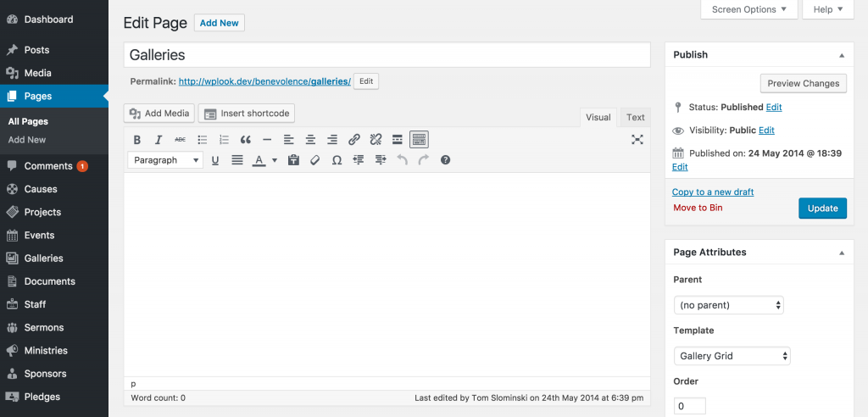The width and height of the screenshot is (868, 417).
Task: Align text right
Action: click(x=332, y=140)
